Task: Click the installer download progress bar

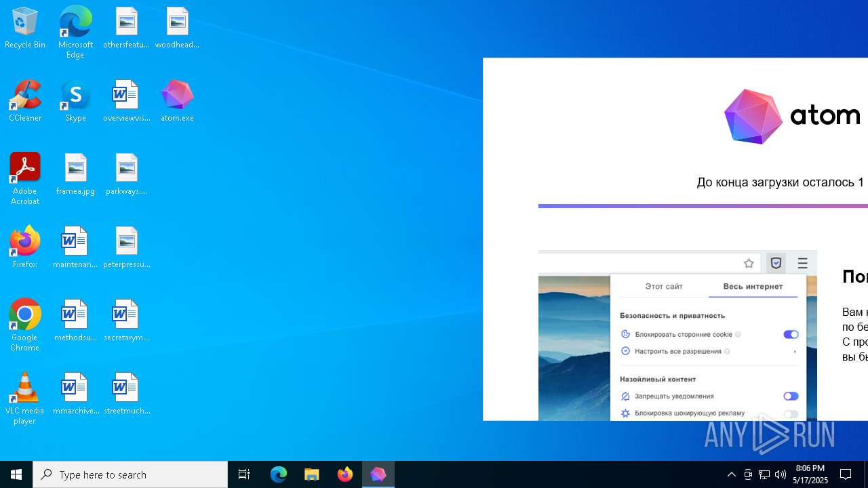Action: click(703, 206)
